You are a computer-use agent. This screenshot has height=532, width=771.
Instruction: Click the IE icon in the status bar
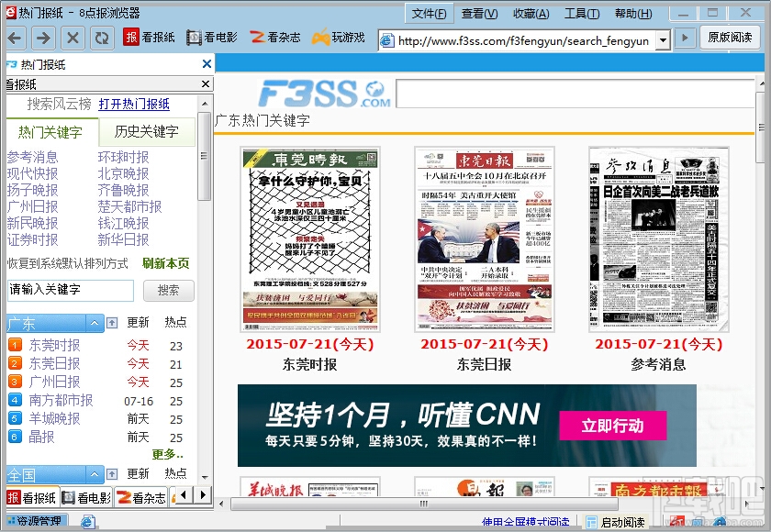pyautogui.click(x=87, y=522)
